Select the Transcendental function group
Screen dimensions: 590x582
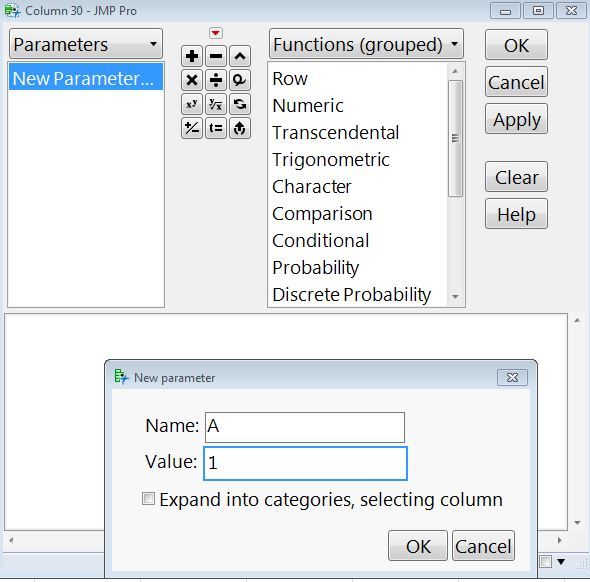[336, 132]
